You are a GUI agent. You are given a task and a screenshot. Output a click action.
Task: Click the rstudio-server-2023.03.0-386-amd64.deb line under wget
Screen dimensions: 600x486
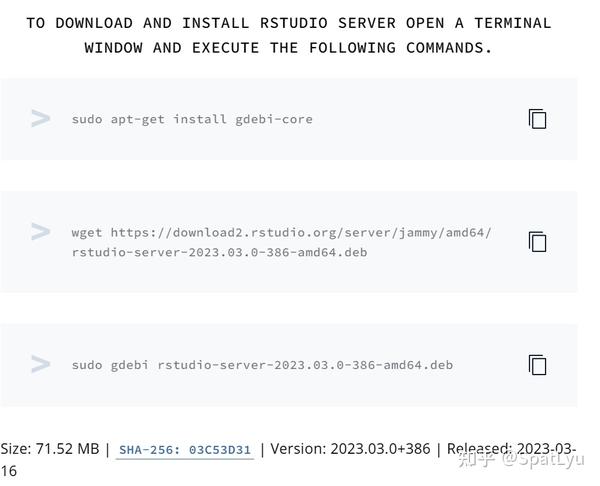pyautogui.click(x=220, y=253)
